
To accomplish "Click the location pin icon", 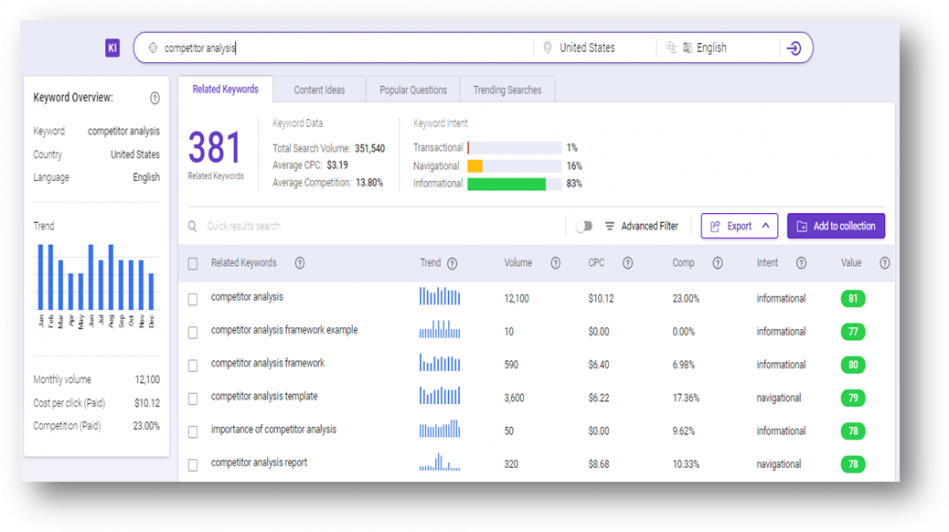I will pyautogui.click(x=547, y=48).
